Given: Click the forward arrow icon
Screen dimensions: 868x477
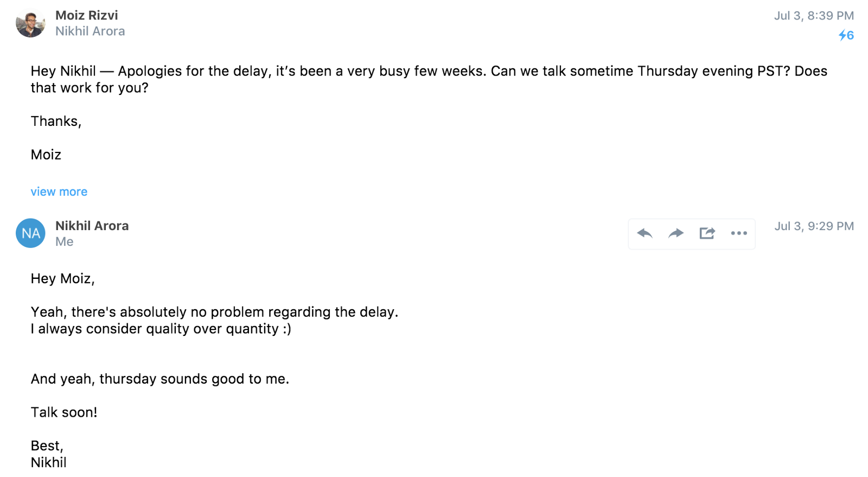Looking at the screenshot, I should 676,233.
